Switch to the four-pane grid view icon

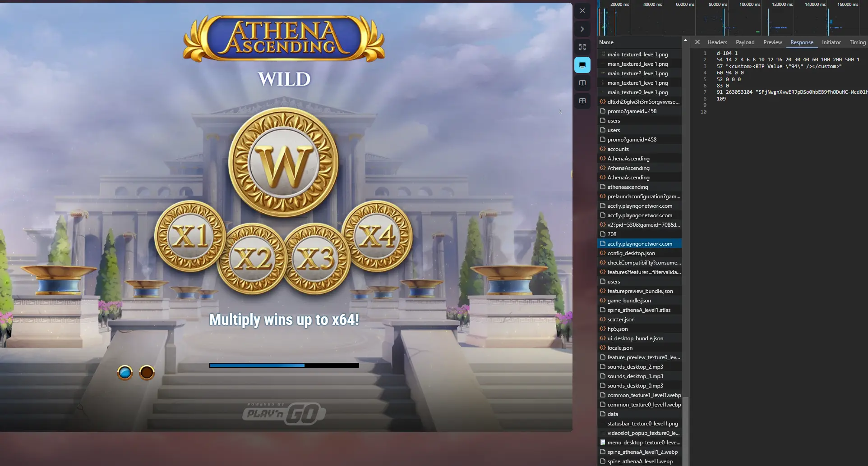[582, 101]
